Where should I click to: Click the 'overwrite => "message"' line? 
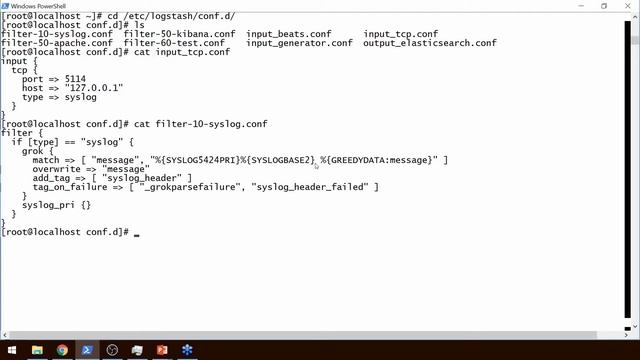tap(91, 169)
